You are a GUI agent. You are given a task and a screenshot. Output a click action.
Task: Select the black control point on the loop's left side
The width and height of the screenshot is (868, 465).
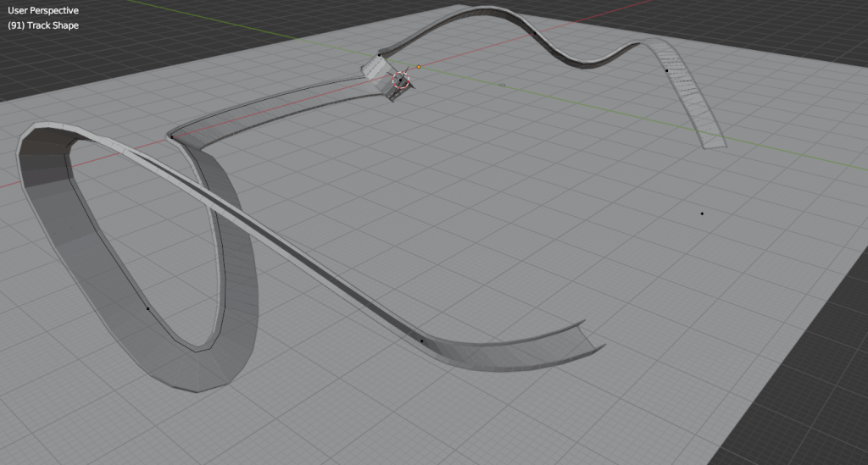[148, 308]
